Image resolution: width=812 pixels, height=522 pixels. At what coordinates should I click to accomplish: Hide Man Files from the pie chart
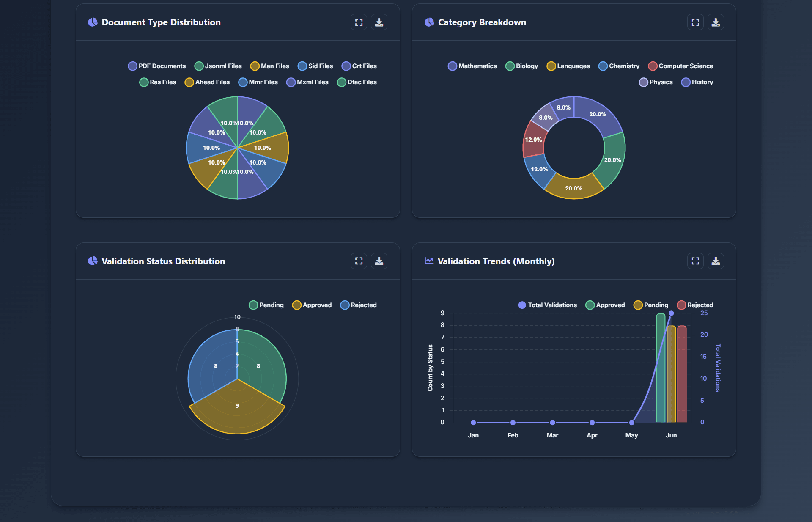[x=270, y=66]
